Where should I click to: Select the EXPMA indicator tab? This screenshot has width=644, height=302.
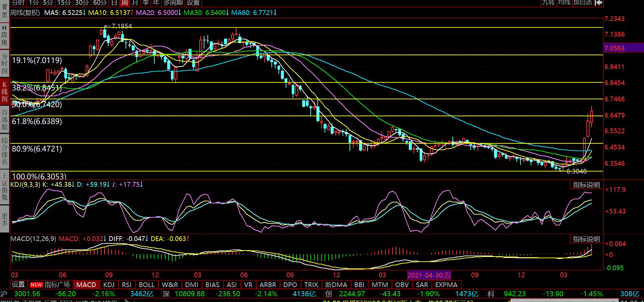pos(446,285)
